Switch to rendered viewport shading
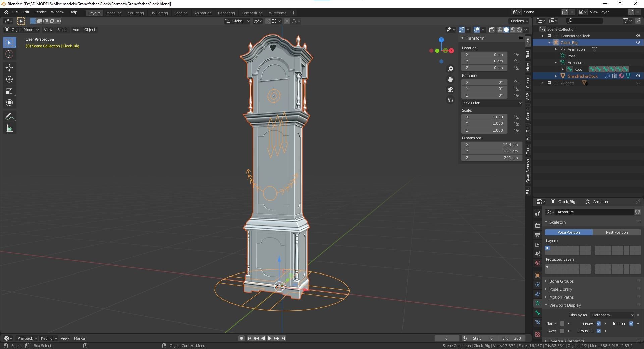 [519, 30]
